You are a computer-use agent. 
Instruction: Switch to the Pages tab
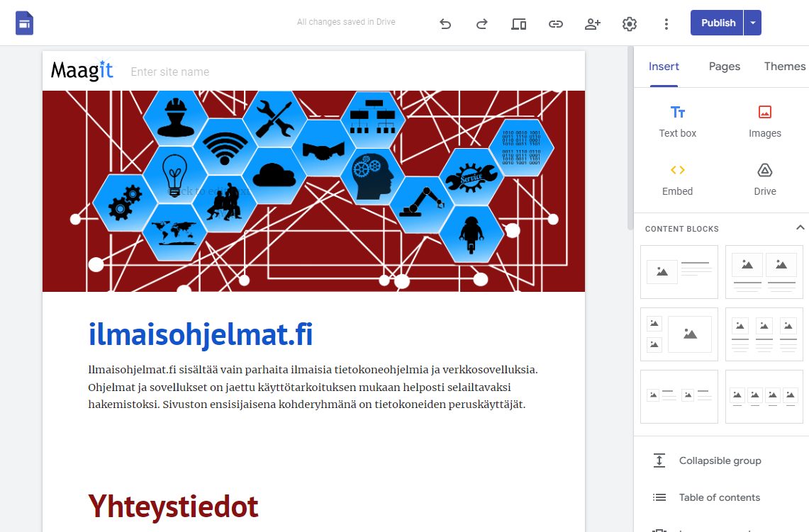click(x=725, y=67)
